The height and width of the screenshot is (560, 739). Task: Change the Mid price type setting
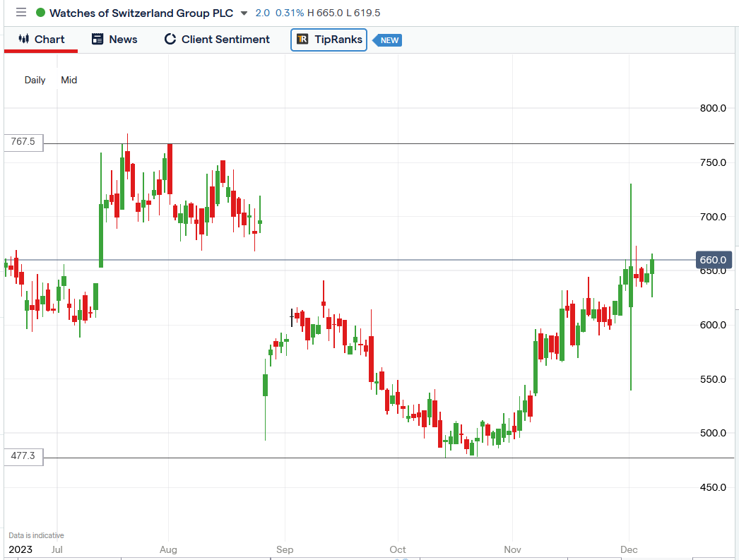(x=69, y=80)
